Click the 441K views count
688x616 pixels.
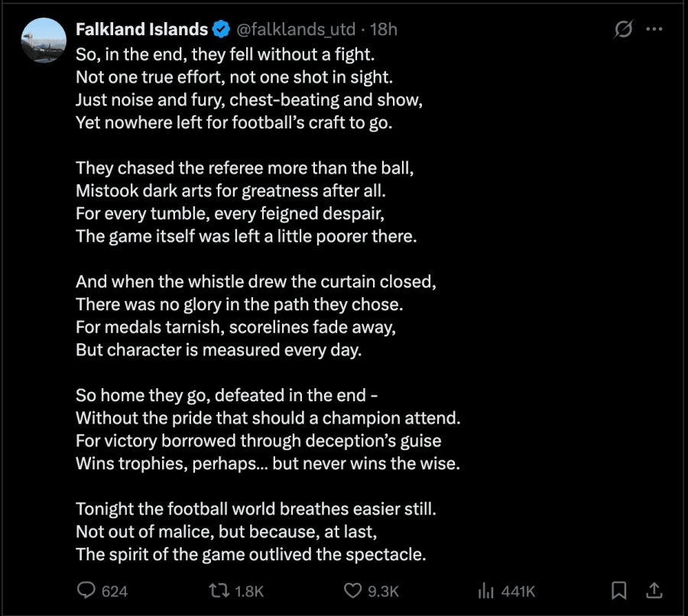518,592
